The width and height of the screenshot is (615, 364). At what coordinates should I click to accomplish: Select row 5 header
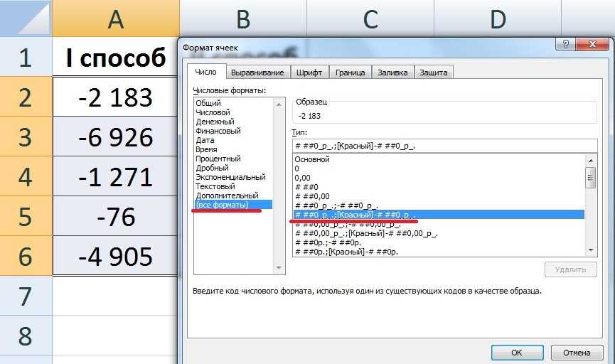pyautogui.click(x=26, y=216)
